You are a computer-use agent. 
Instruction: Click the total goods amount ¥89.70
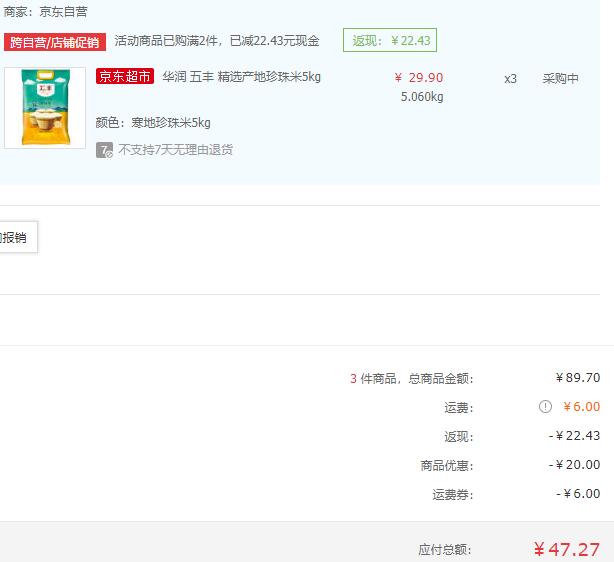coord(578,378)
